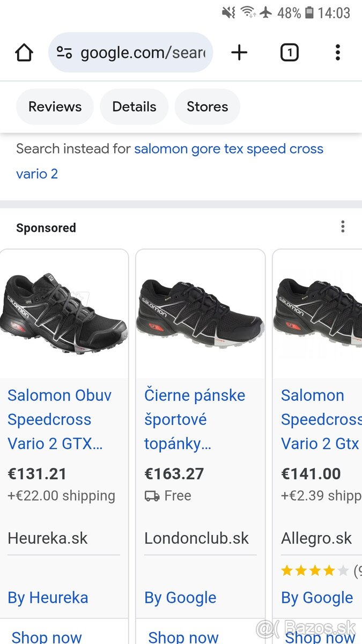Switch to the Details section
The height and width of the screenshot is (644, 362).
click(134, 106)
